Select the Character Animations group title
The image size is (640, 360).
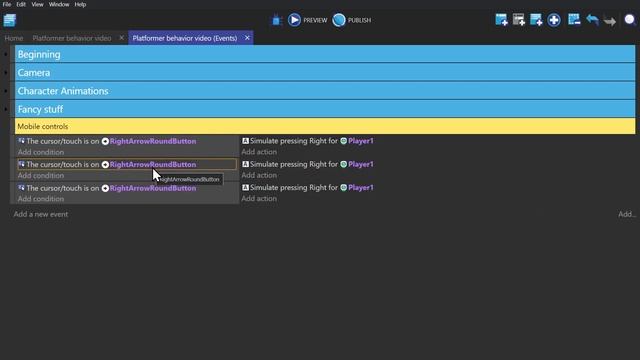coord(63,91)
